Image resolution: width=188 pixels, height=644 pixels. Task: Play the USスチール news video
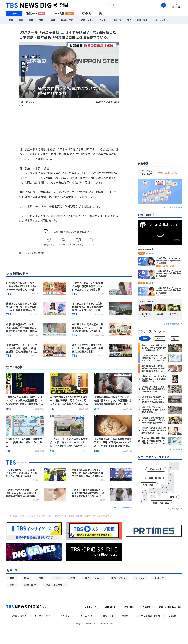coord(69,70)
